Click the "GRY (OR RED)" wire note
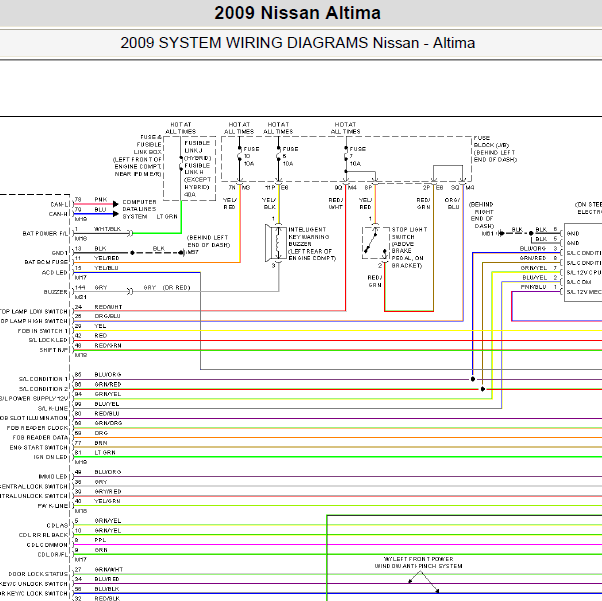This screenshot has height=601, width=602. 167,288
